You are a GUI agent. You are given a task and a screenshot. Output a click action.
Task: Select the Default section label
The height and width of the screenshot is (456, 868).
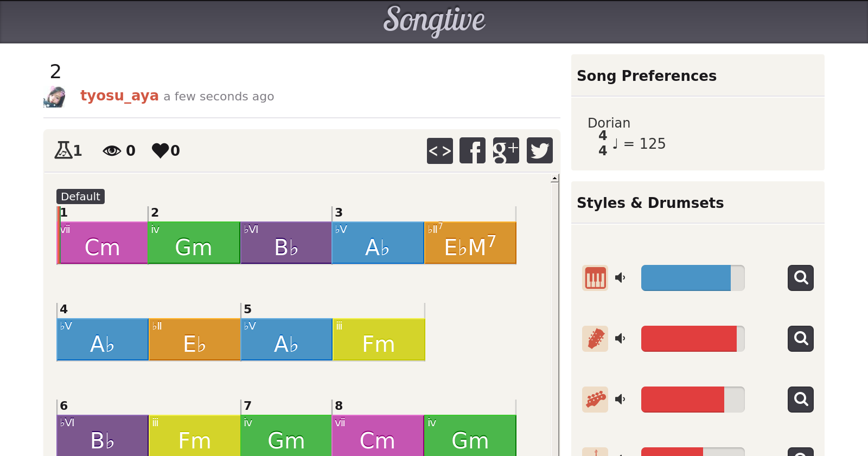point(80,197)
